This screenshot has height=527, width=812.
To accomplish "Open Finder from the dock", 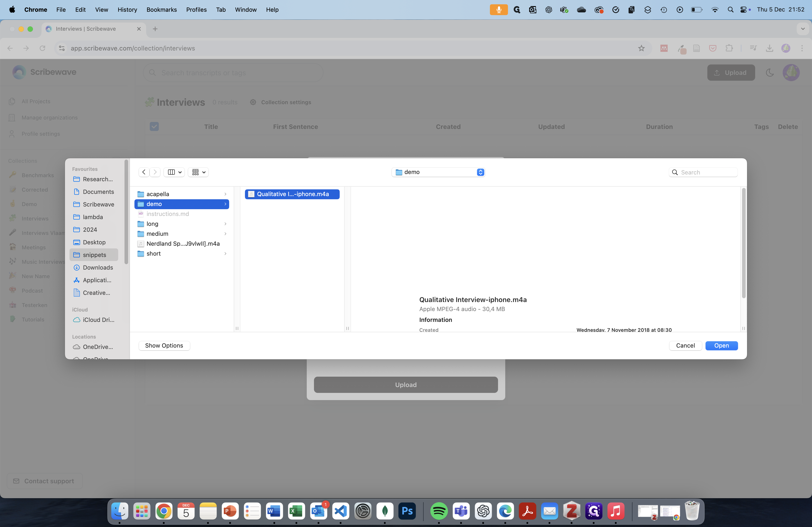I will (120, 511).
